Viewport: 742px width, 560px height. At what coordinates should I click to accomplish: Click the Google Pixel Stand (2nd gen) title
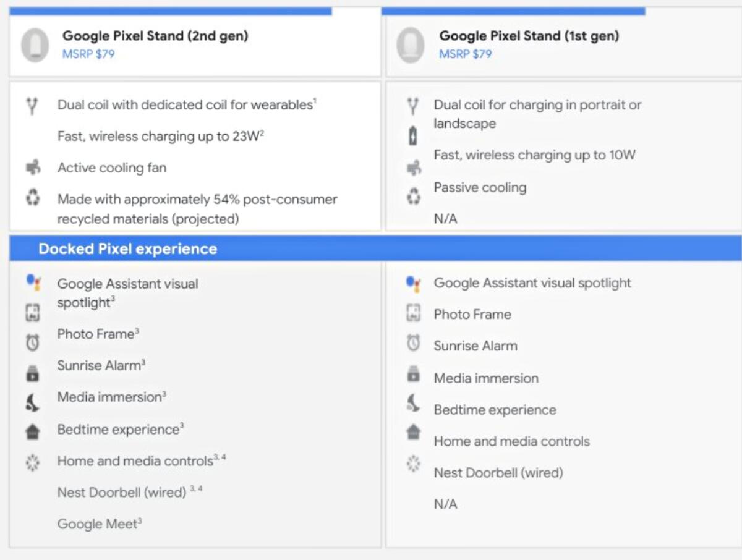[155, 36]
